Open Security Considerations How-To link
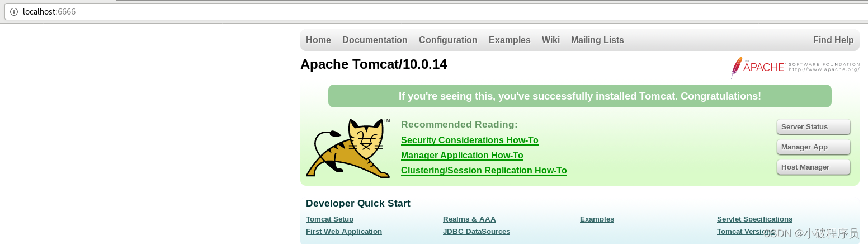Screen dimensions: 868x244 tap(470, 140)
